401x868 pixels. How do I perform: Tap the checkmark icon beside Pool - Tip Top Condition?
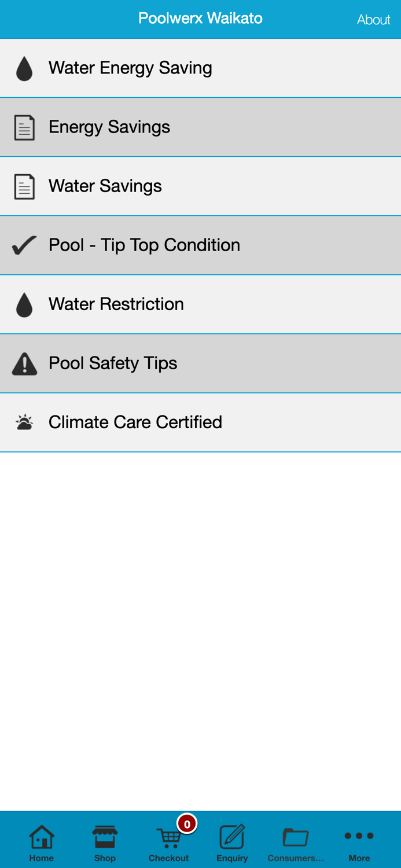pos(24,245)
